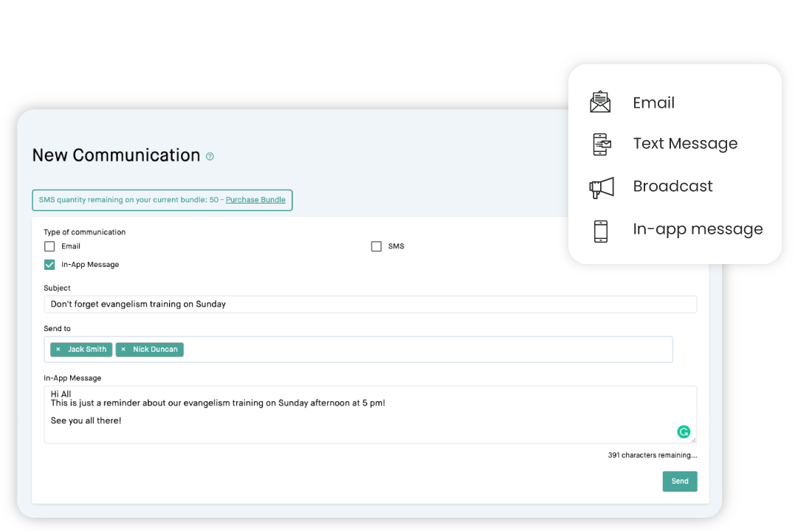
Task: Click the '391 characters remaining...' text
Action: tap(653, 456)
